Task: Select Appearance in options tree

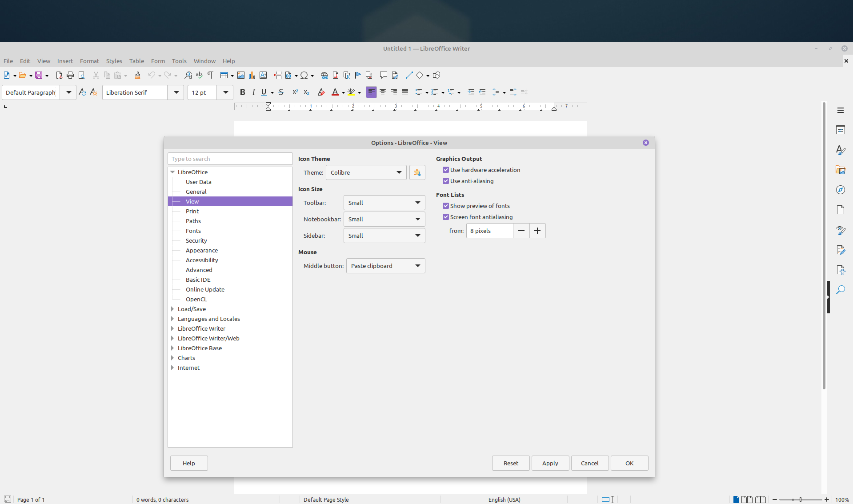Action: [202, 250]
